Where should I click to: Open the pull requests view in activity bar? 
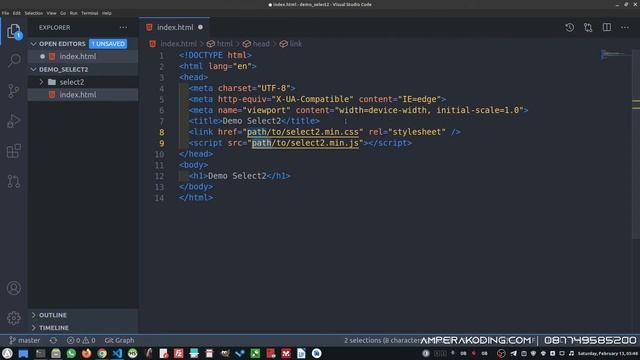click(13, 181)
